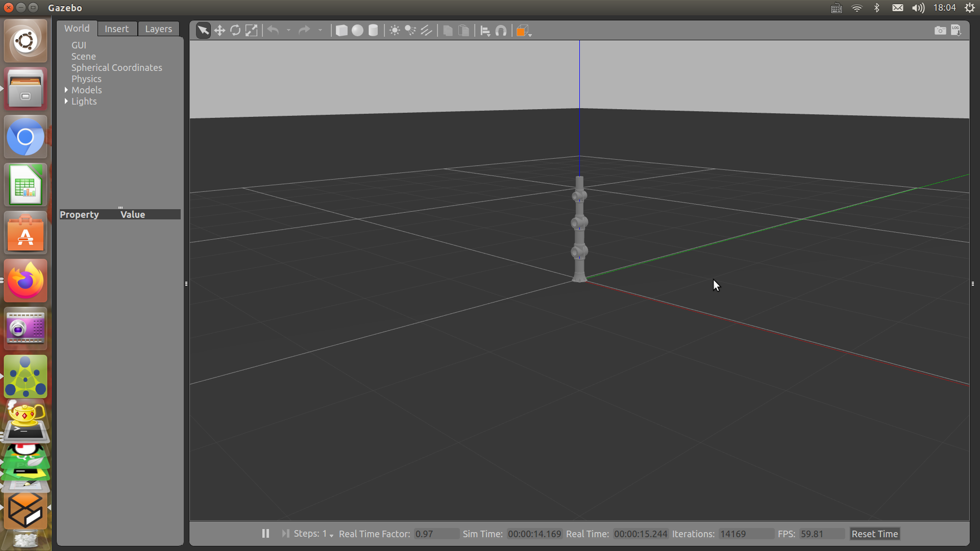This screenshot has width=980, height=551.
Task: Expand the Models tree node
Action: coord(66,90)
